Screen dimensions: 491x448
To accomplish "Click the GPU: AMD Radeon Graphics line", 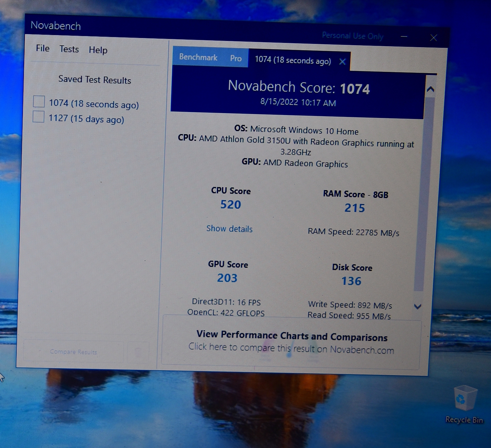I will [x=295, y=163].
